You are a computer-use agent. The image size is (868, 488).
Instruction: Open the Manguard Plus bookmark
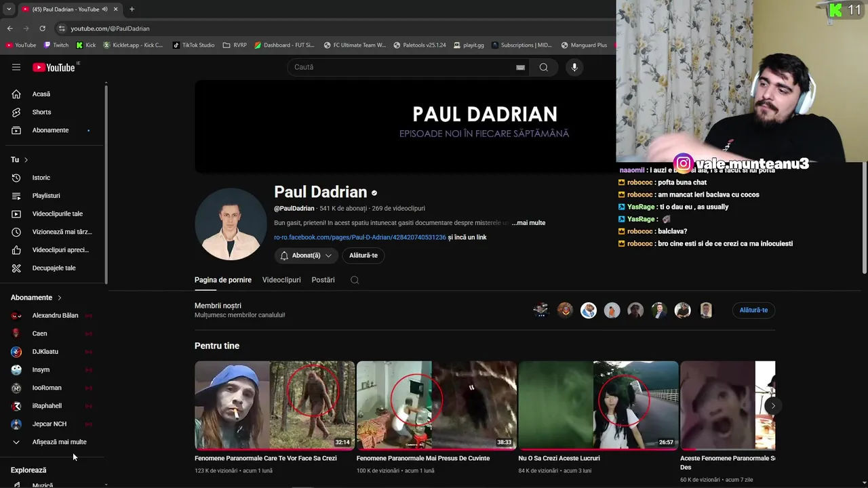click(584, 45)
